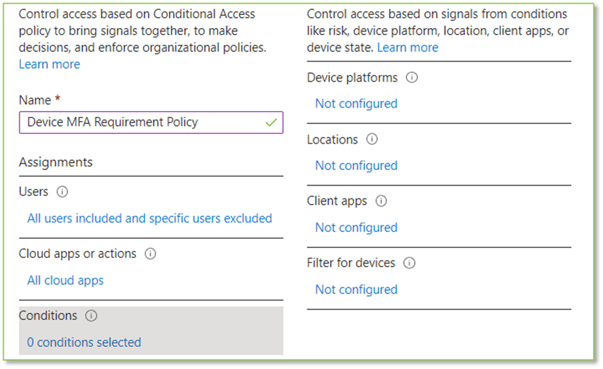This screenshot has height=369, width=603.
Task: Configure Device platforms via Not configured link
Action: tap(356, 104)
